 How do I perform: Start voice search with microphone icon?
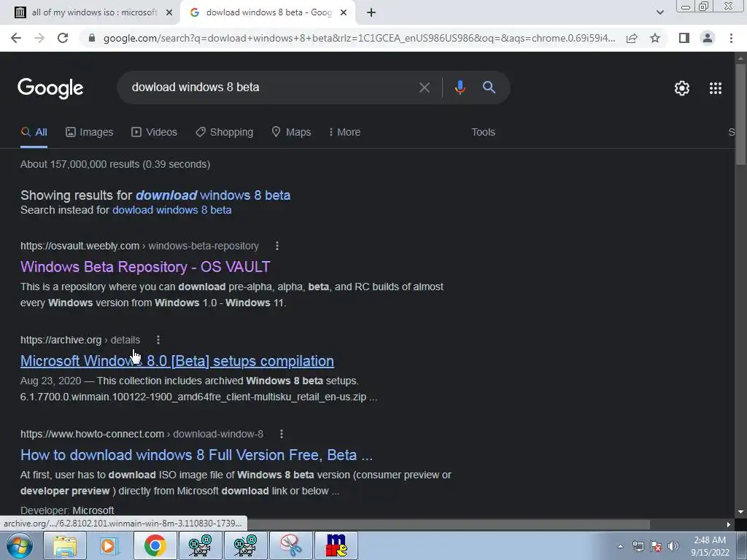click(460, 87)
